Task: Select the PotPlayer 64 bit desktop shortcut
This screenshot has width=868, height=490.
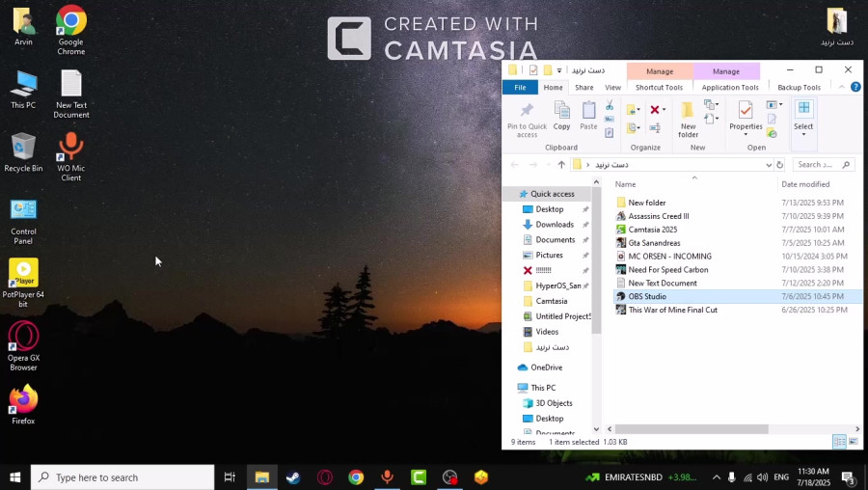Action: coord(23,283)
